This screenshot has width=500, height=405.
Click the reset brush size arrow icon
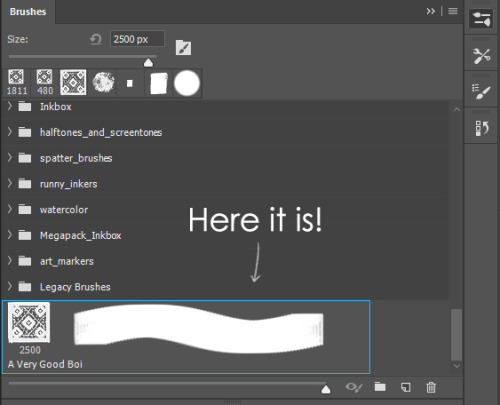tap(96, 40)
